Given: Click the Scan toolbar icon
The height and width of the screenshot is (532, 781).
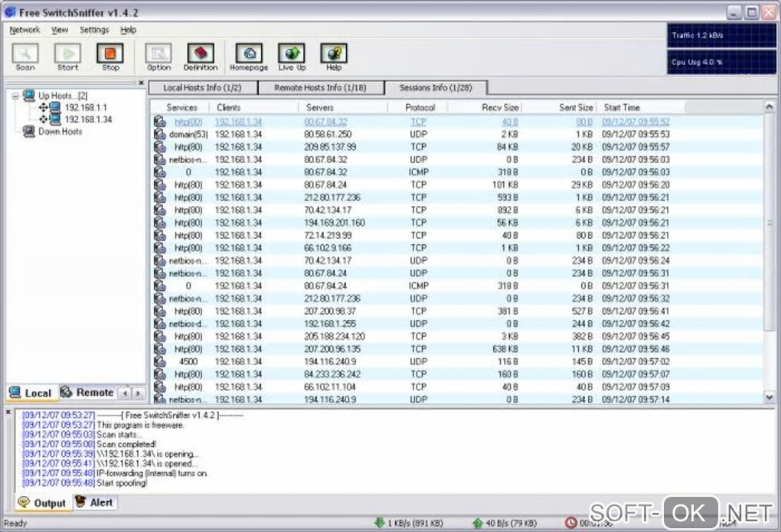Looking at the screenshot, I should click(25, 57).
